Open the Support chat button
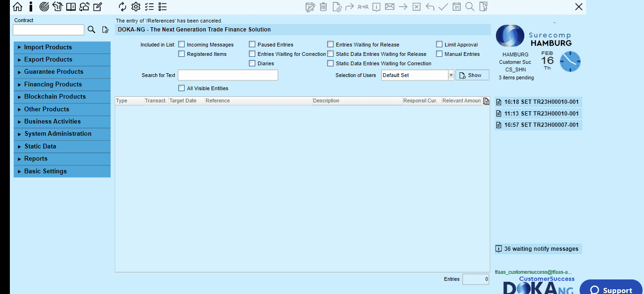The image size is (644, 294). click(x=611, y=288)
